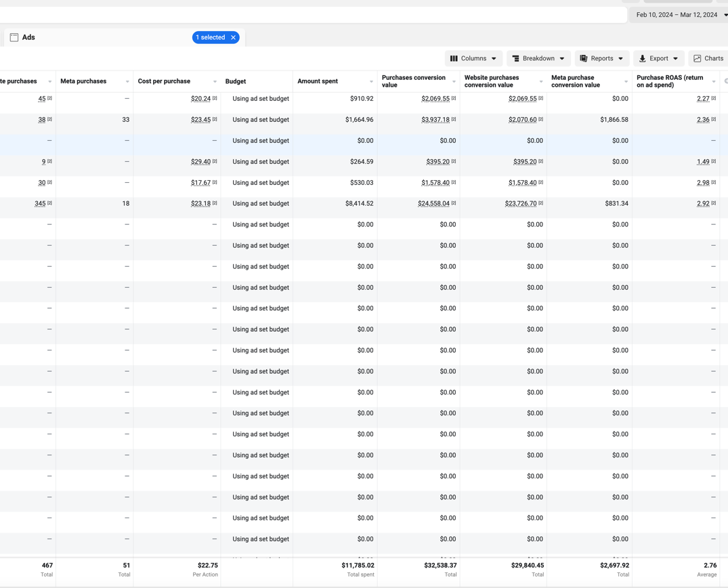Click the Ads tab window icon

(14, 37)
